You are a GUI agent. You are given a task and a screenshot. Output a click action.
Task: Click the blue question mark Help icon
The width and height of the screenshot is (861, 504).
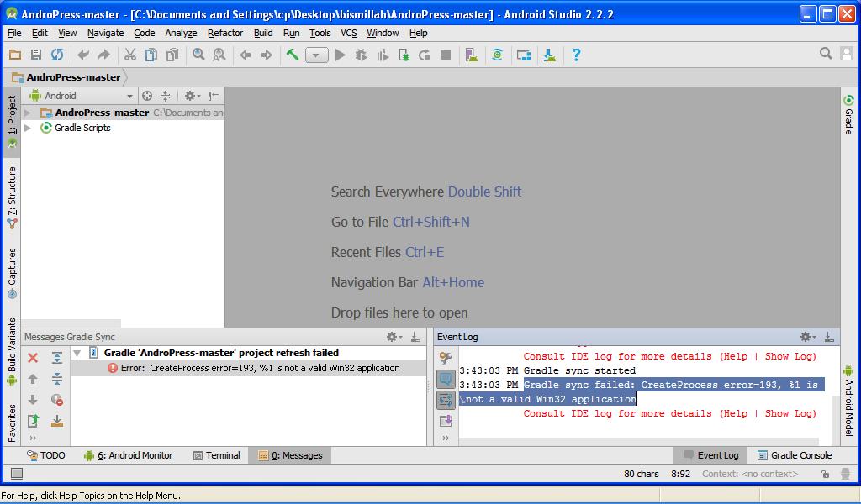[x=576, y=55]
